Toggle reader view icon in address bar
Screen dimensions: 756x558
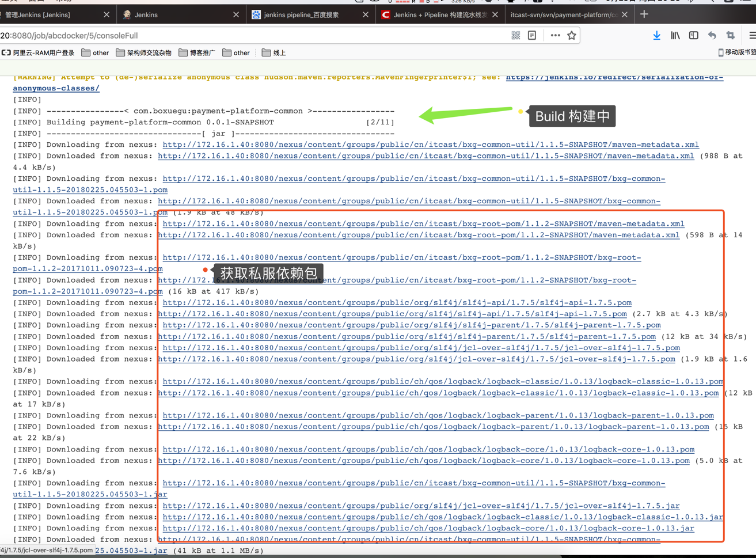pyautogui.click(x=532, y=36)
